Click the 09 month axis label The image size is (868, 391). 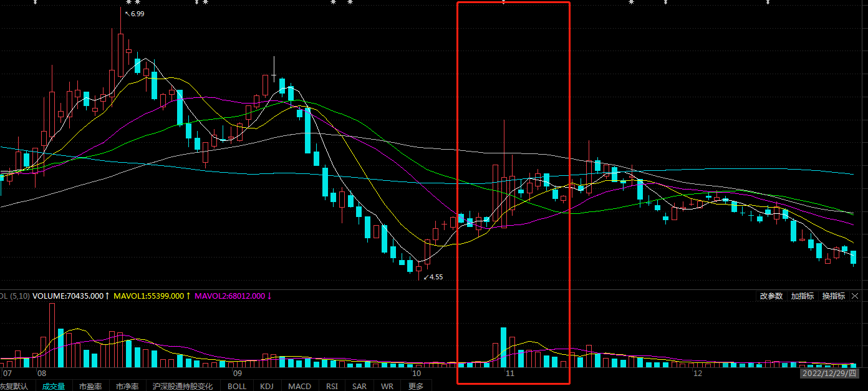tap(237, 373)
